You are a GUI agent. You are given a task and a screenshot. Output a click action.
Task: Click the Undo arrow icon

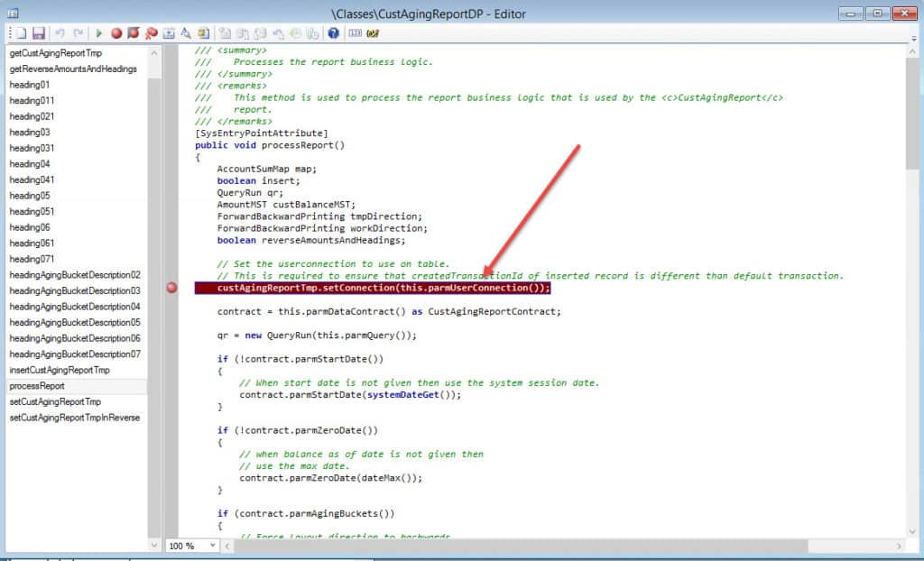tap(60, 33)
